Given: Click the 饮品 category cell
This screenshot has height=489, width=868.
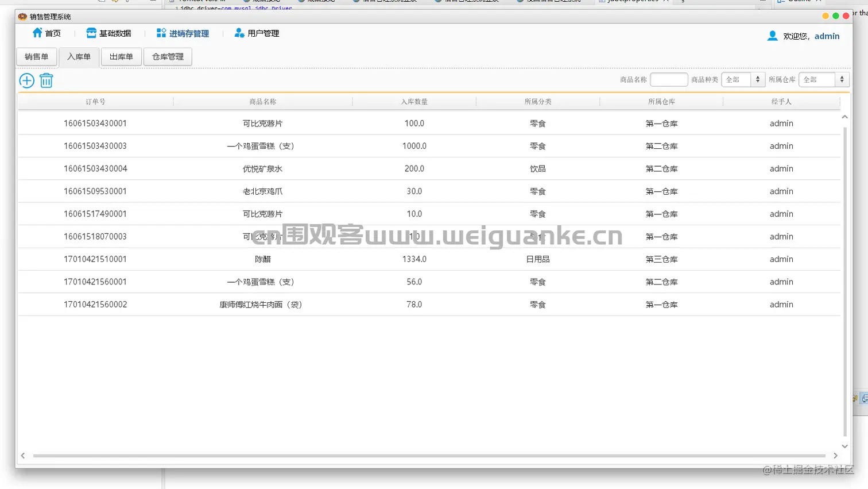Looking at the screenshot, I should click(538, 169).
